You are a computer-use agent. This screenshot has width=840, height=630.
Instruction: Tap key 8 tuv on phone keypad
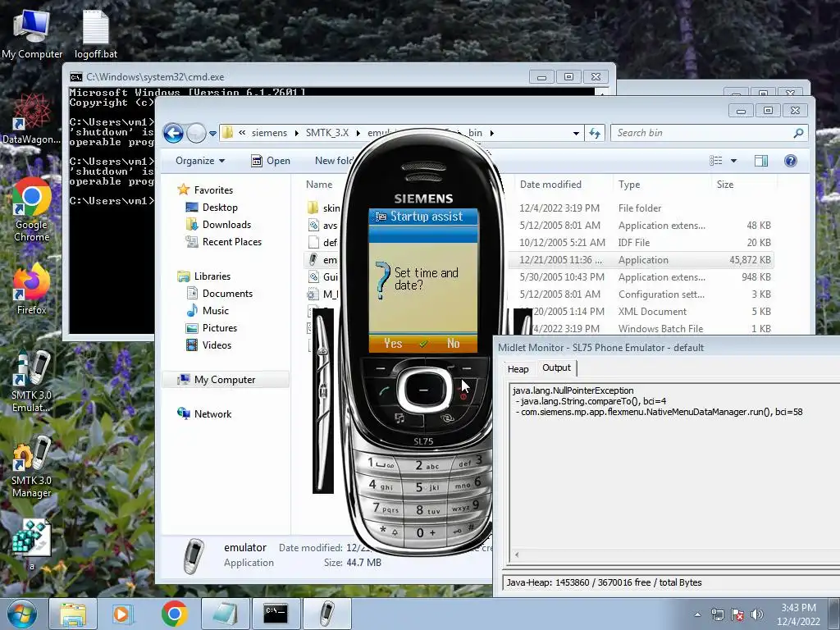coord(427,510)
